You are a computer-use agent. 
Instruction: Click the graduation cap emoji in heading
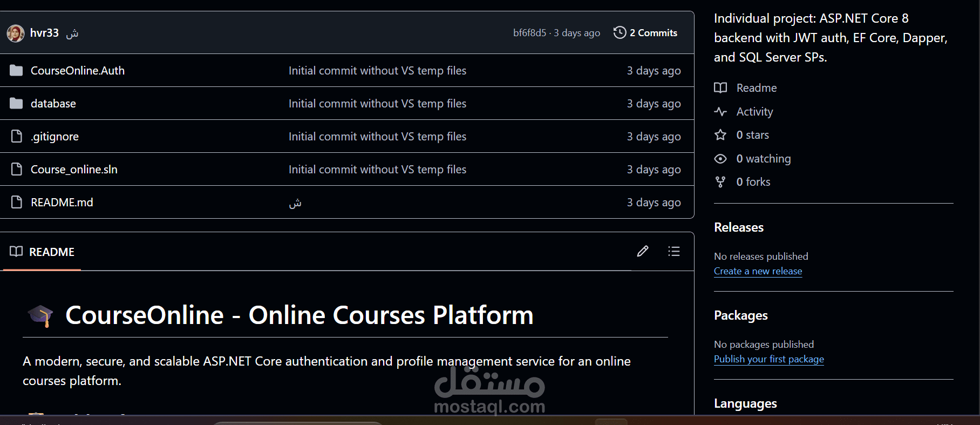click(x=40, y=315)
